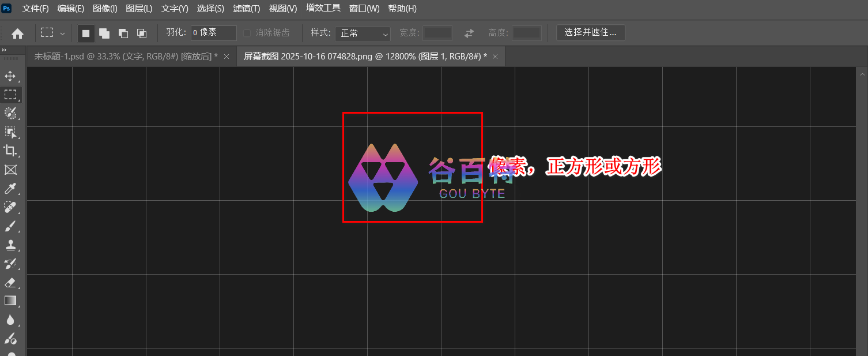
Task: Close the 屏幕截图 2025-10-16 074828.png tab
Action: [496, 57]
